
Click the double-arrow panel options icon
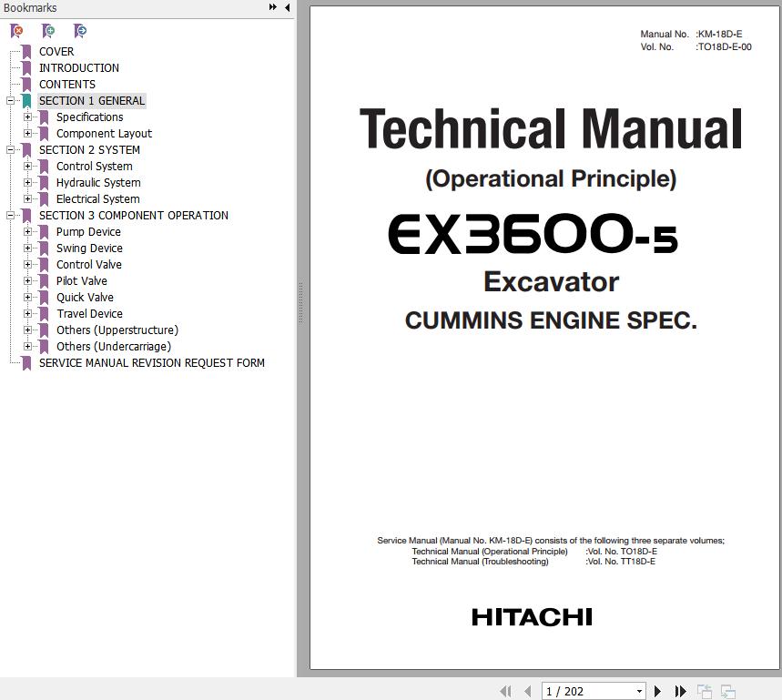pyautogui.click(x=272, y=7)
